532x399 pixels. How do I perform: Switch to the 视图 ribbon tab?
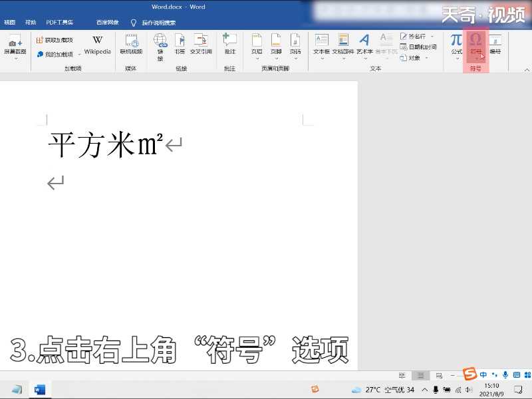(x=9, y=21)
